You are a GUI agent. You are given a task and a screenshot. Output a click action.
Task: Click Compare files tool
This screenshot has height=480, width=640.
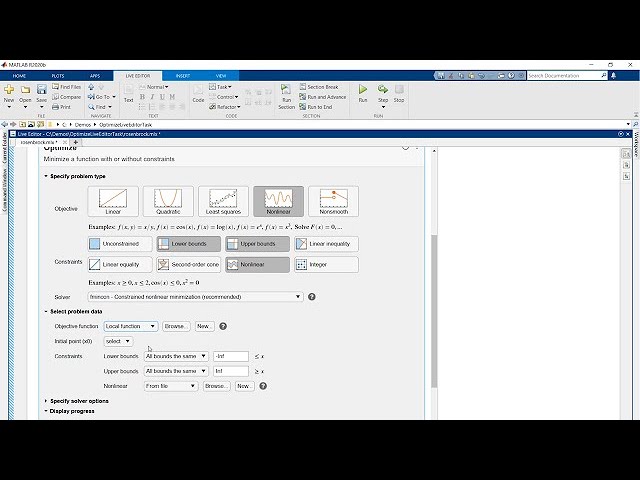[x=67, y=97]
